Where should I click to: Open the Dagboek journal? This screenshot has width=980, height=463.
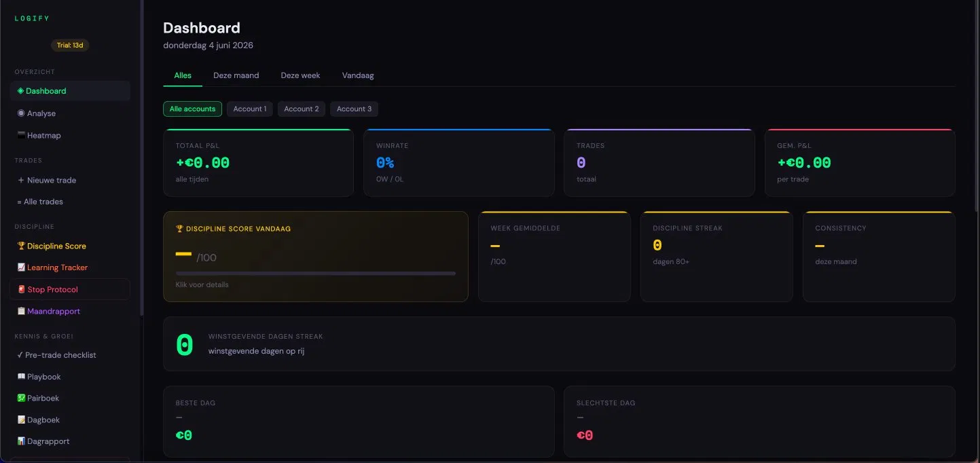(70, 420)
